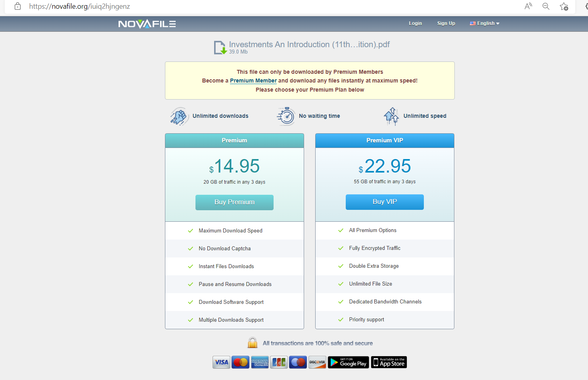588x380 pixels.
Task: Select the American Express payment icon
Action: [x=260, y=362]
